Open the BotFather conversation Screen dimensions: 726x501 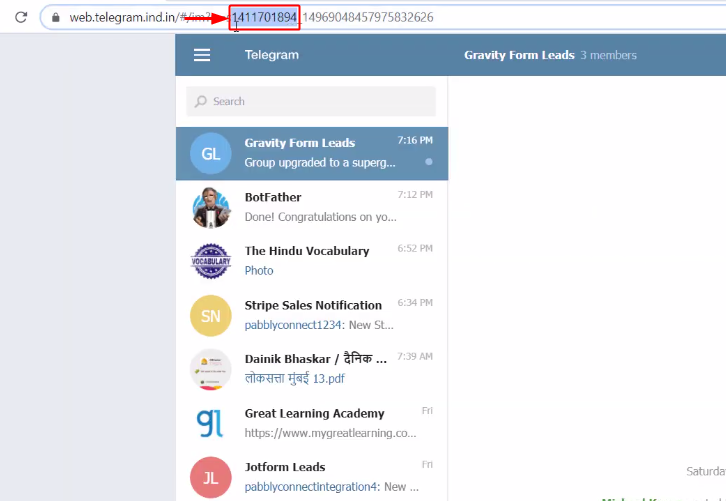tap(312, 207)
